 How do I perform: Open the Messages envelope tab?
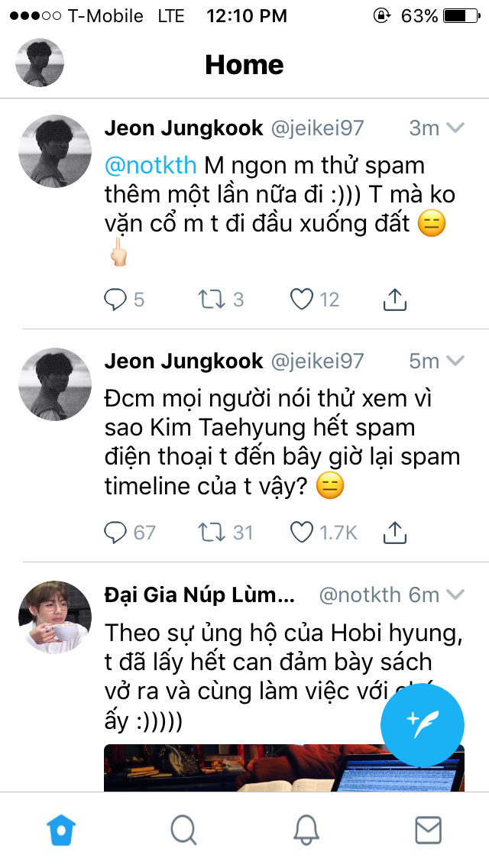tap(428, 829)
